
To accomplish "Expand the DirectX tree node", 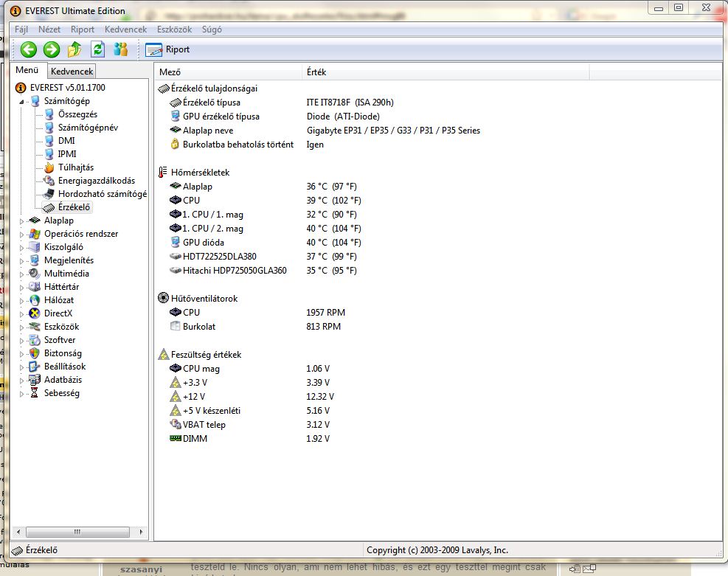I will [21, 313].
